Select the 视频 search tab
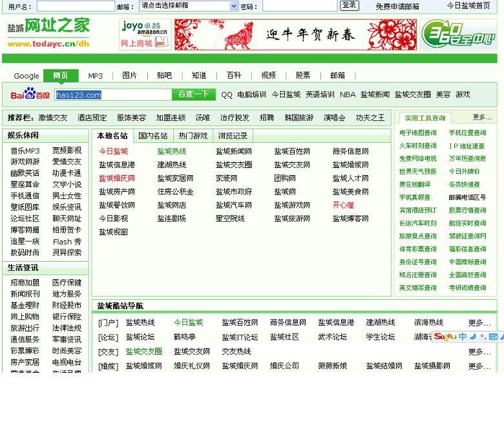This screenshot has height=429, width=504. (x=268, y=76)
